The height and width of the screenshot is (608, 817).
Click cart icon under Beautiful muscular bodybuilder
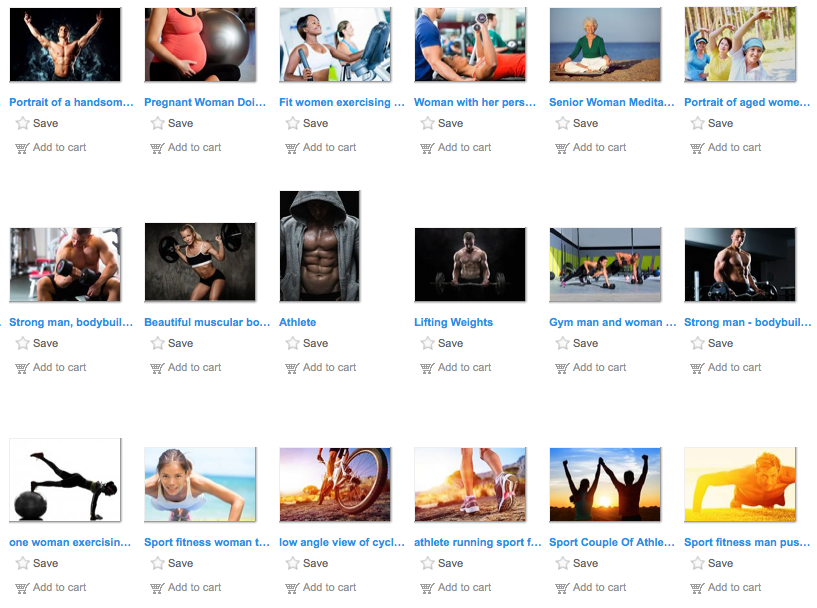tap(157, 368)
